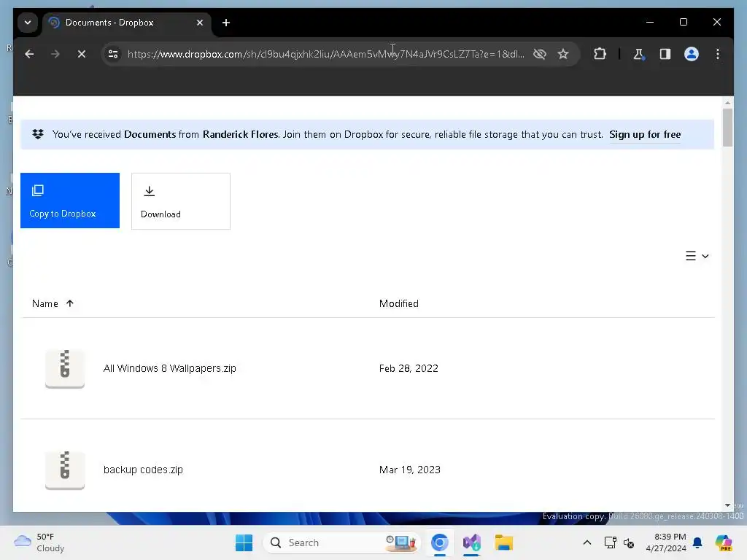
Task: Open a new tab with the plus button
Action: pyautogui.click(x=226, y=23)
